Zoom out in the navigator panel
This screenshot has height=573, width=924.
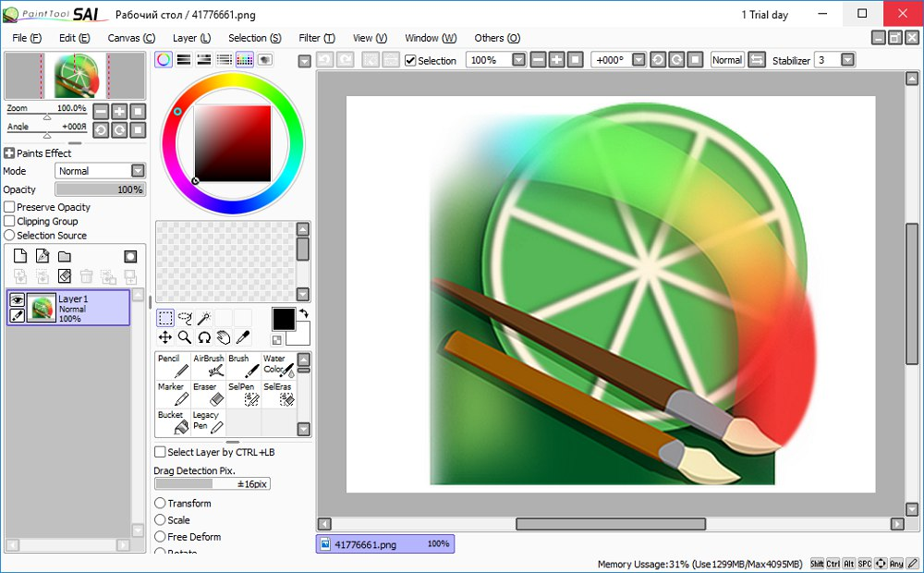coord(101,112)
